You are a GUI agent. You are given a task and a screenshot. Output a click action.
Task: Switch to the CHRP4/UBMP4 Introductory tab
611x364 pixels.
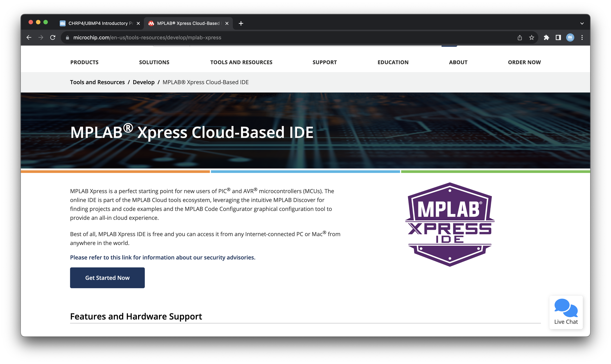98,23
